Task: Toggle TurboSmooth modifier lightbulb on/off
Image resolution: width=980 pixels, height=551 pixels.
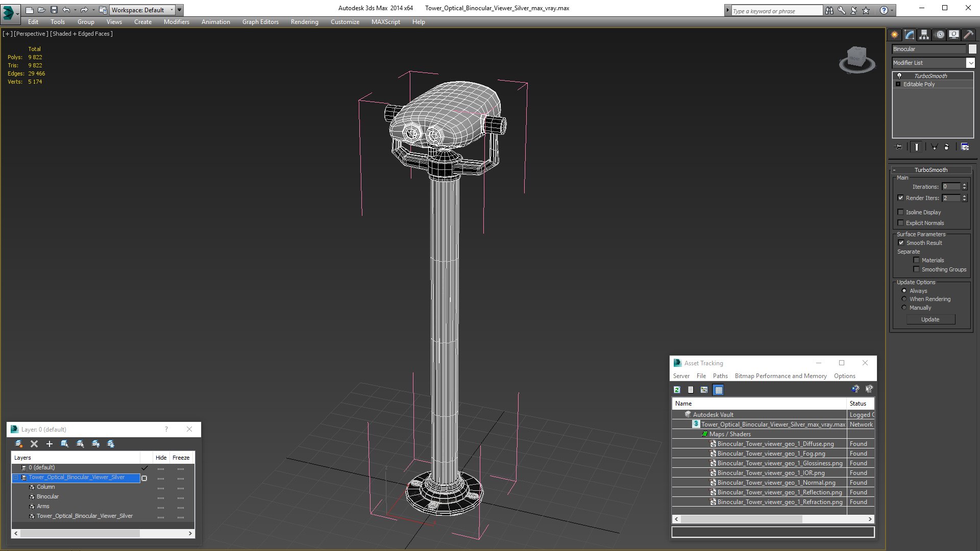Action: pos(899,76)
